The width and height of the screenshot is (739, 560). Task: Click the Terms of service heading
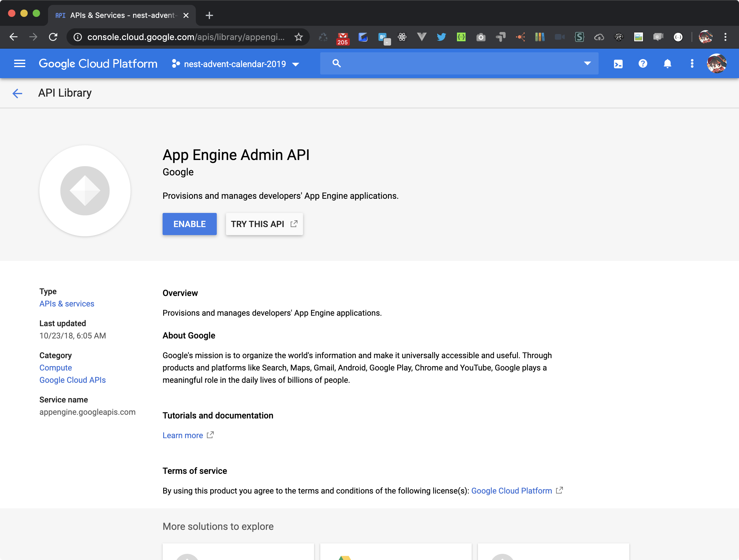pos(194,471)
